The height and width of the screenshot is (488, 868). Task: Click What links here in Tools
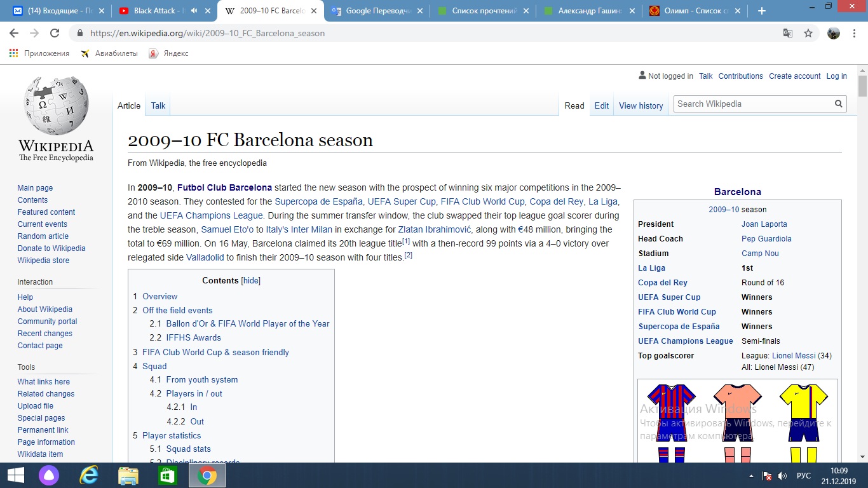pyautogui.click(x=44, y=382)
